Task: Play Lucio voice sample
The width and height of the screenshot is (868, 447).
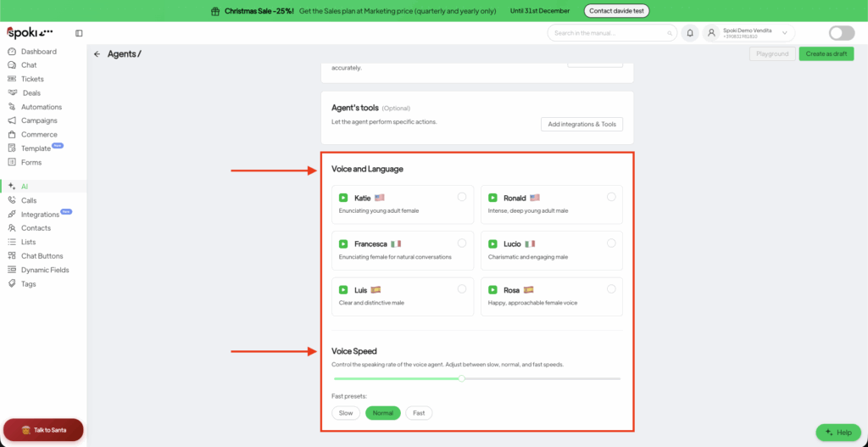Action: click(x=493, y=243)
